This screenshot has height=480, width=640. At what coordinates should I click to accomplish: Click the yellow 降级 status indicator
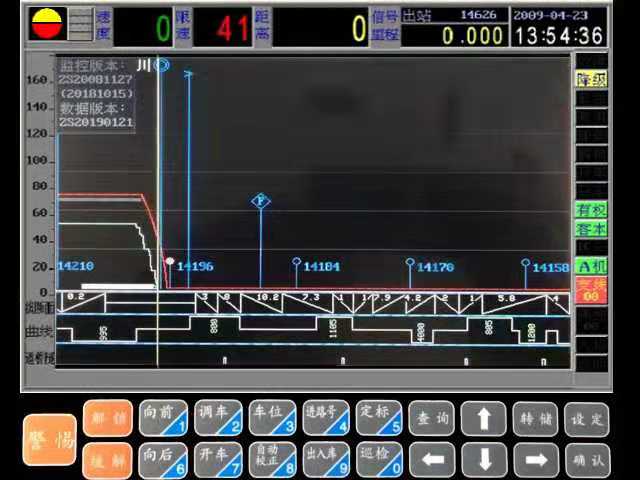(x=590, y=79)
